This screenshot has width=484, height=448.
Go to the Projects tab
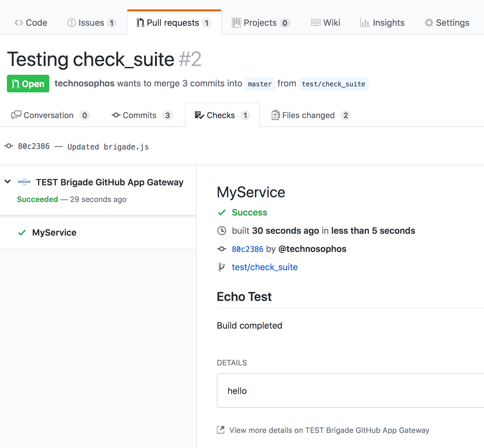(x=261, y=23)
